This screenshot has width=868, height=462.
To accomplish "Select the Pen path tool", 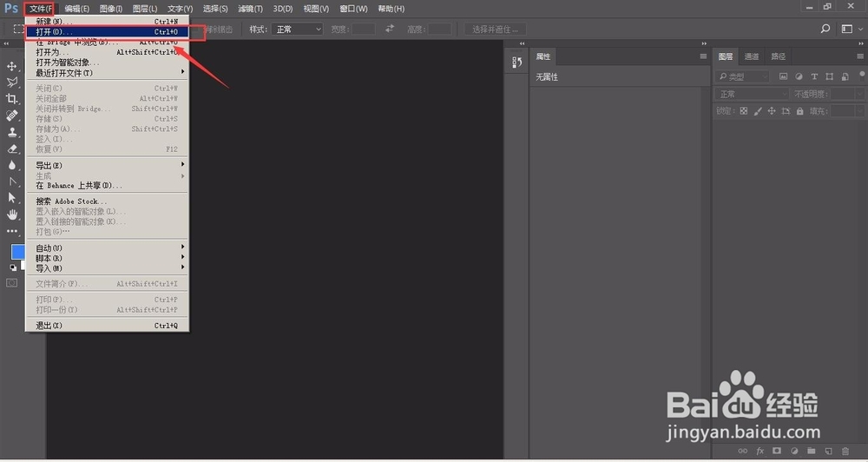I will [x=11, y=181].
